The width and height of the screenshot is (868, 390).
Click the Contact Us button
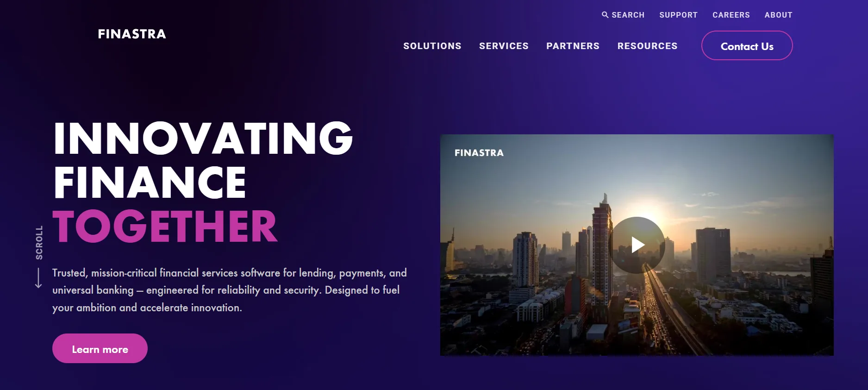(747, 45)
